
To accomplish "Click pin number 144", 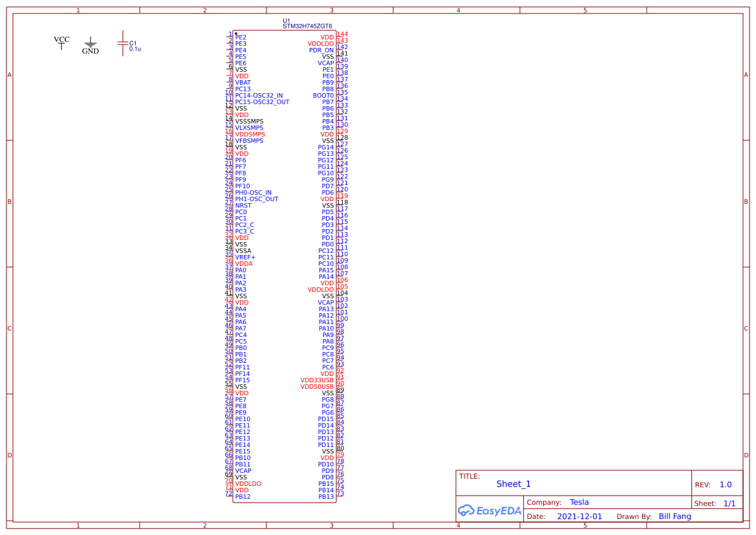I will pos(342,34).
